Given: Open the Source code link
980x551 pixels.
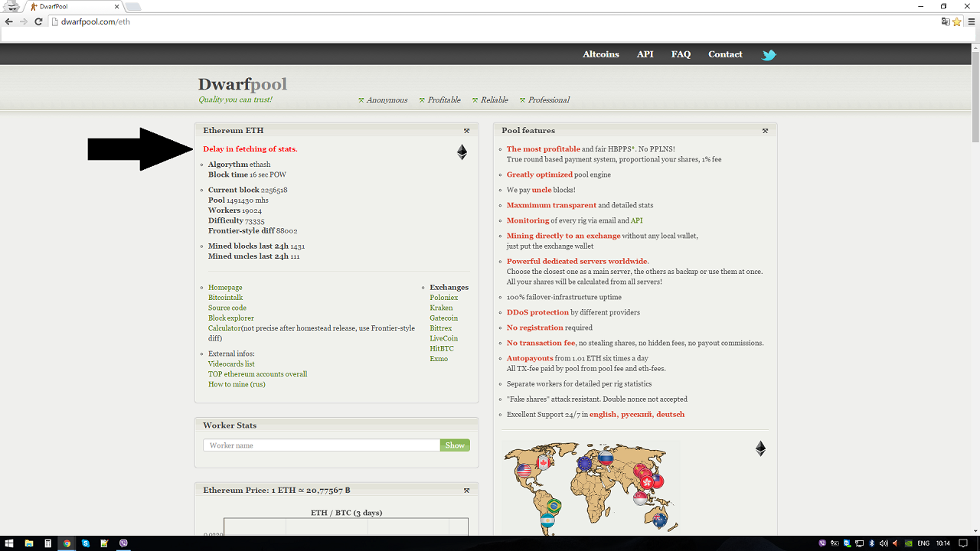Looking at the screenshot, I should click(x=227, y=308).
